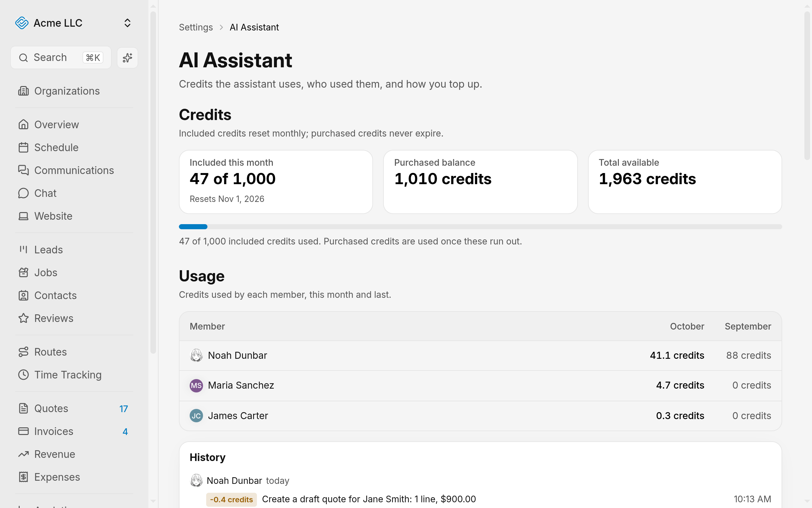Focus the Search field
This screenshot has height=508, width=812.
pyautogui.click(x=61, y=57)
